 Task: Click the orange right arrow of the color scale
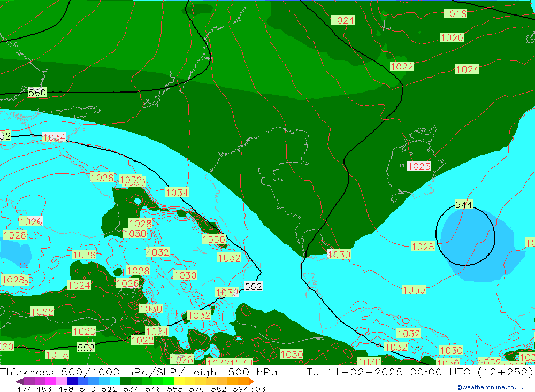click(250, 381)
